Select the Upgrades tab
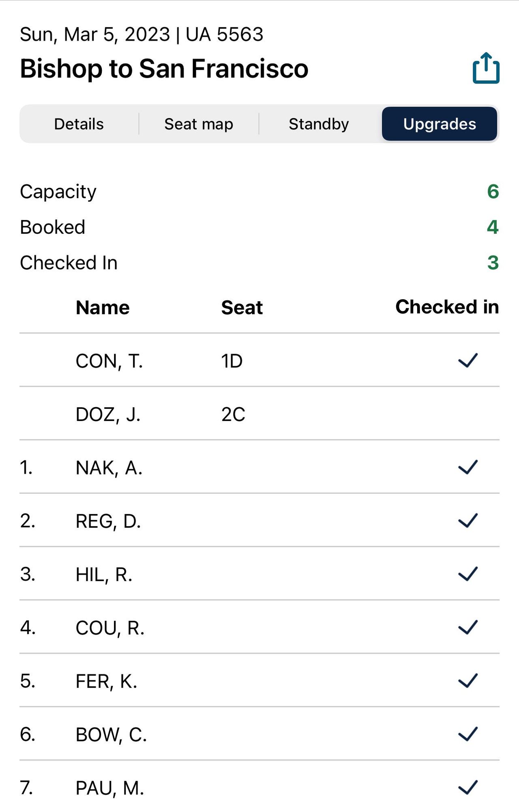Viewport: 519px width, 812px height. click(439, 124)
